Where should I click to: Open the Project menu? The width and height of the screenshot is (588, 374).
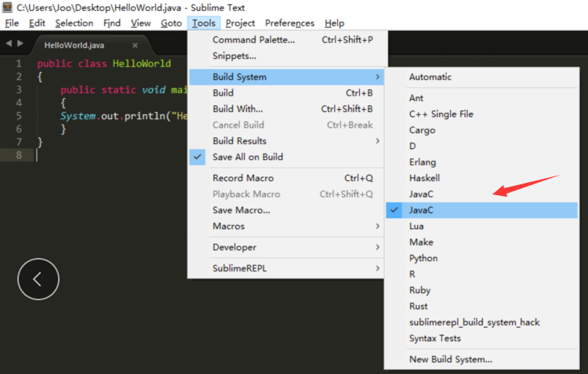point(240,24)
